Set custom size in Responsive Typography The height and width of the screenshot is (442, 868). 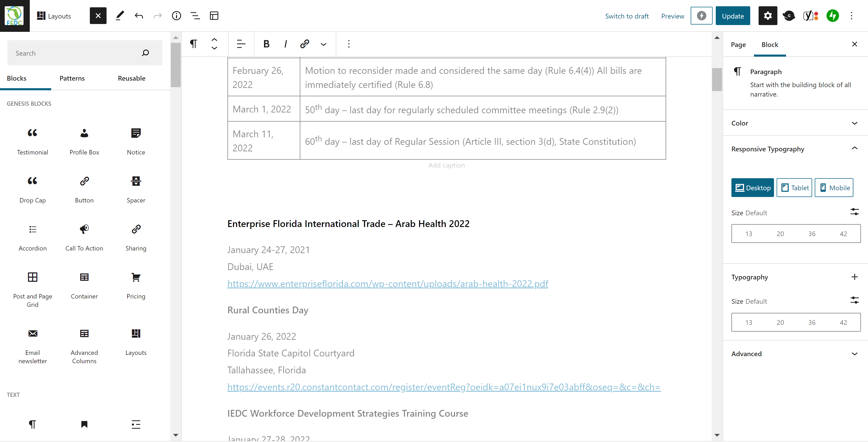(854, 212)
